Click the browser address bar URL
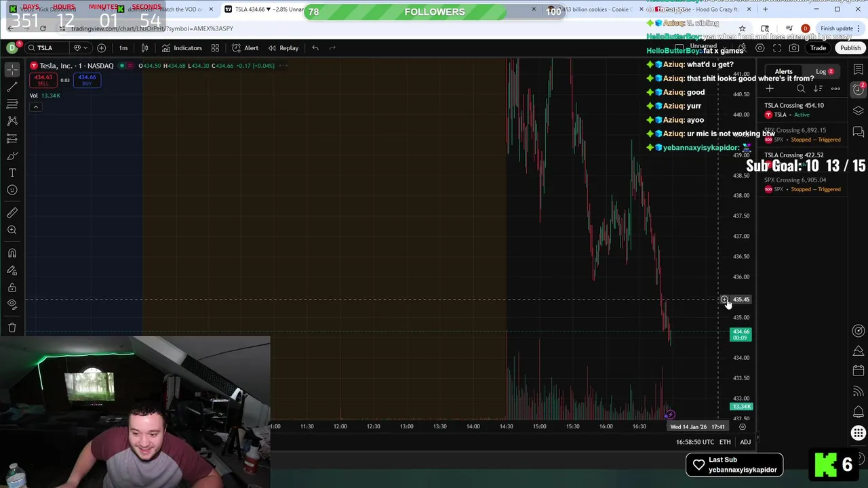 tap(152, 28)
